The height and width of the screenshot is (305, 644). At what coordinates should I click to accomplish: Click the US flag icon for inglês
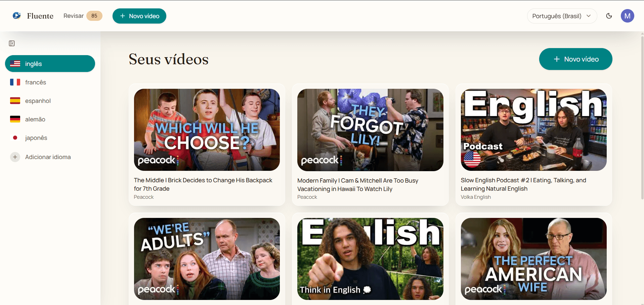15,64
